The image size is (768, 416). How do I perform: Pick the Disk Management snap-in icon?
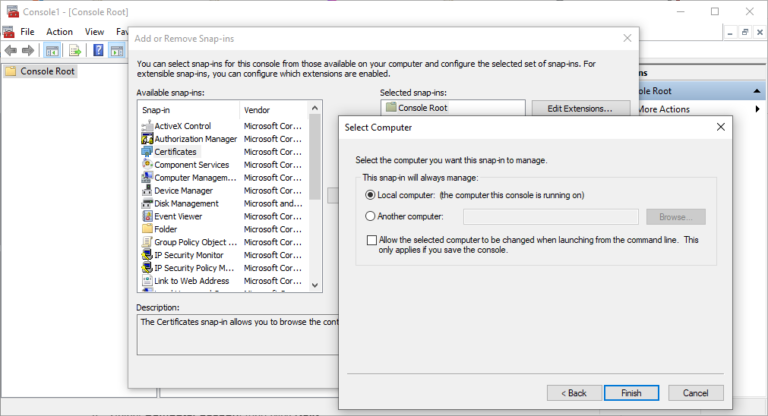click(x=146, y=204)
